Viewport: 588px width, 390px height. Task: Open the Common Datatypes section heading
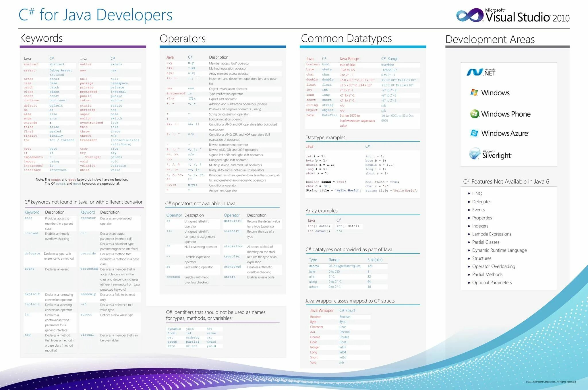click(346, 38)
